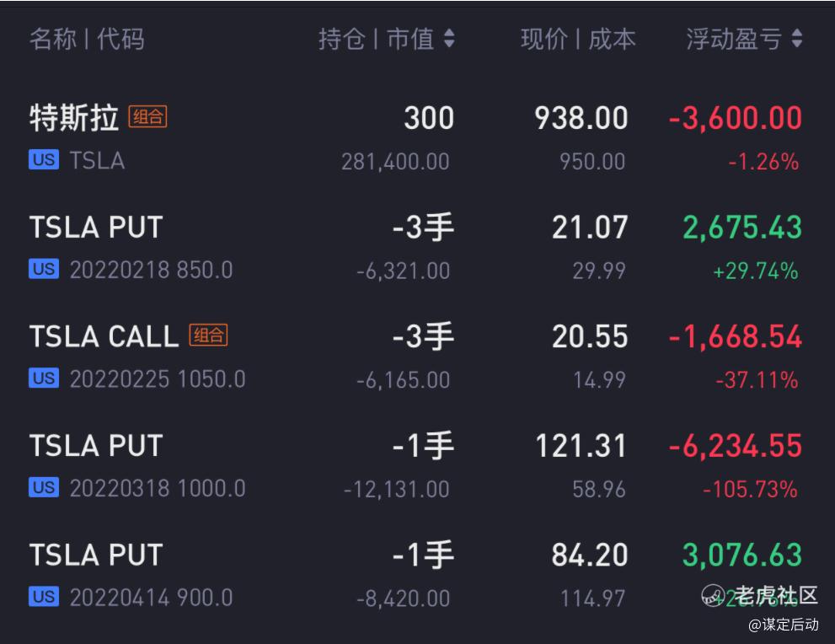Image resolution: width=835 pixels, height=644 pixels.
Task: Click US badge on 20220414 900.0 put
Action: tap(44, 597)
